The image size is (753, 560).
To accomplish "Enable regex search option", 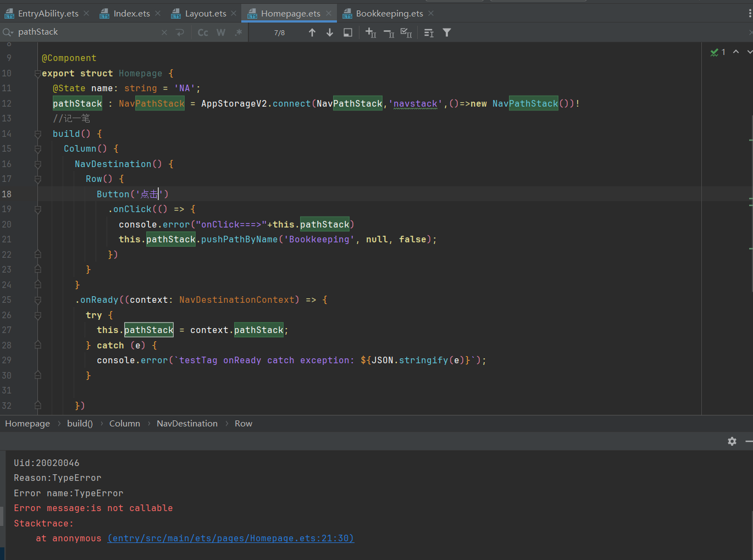I will click(x=239, y=32).
